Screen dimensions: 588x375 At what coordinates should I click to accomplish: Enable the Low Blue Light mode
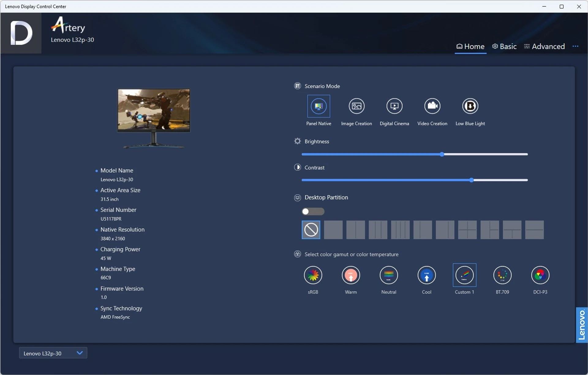[x=470, y=106]
